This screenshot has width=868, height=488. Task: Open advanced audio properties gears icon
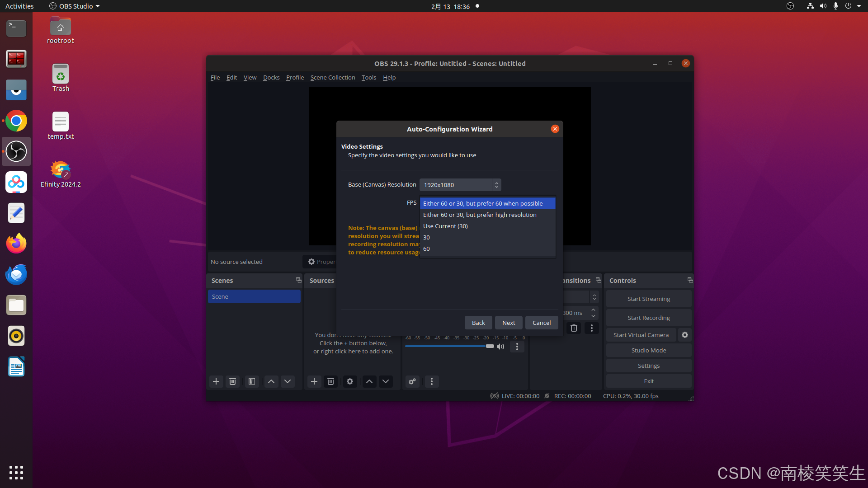[412, 381]
